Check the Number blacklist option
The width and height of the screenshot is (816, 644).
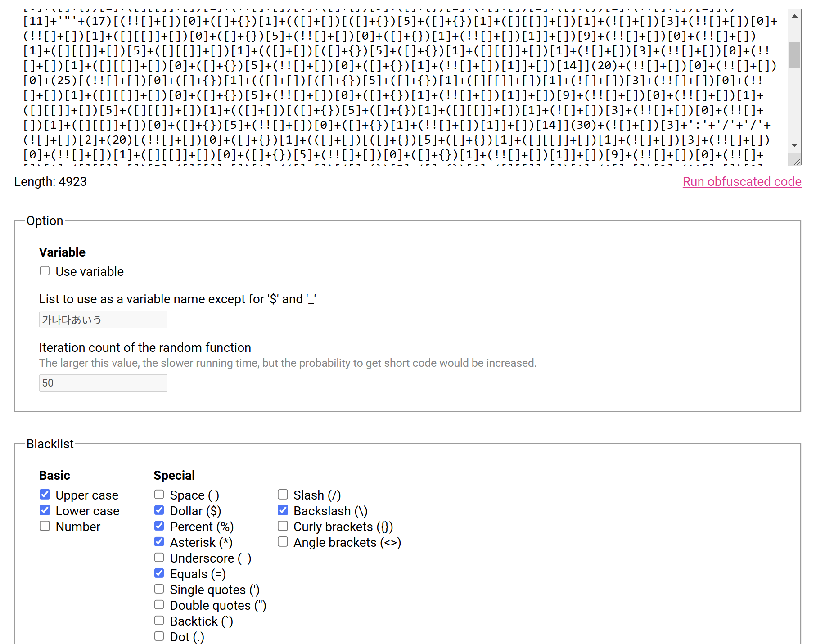[x=45, y=526]
